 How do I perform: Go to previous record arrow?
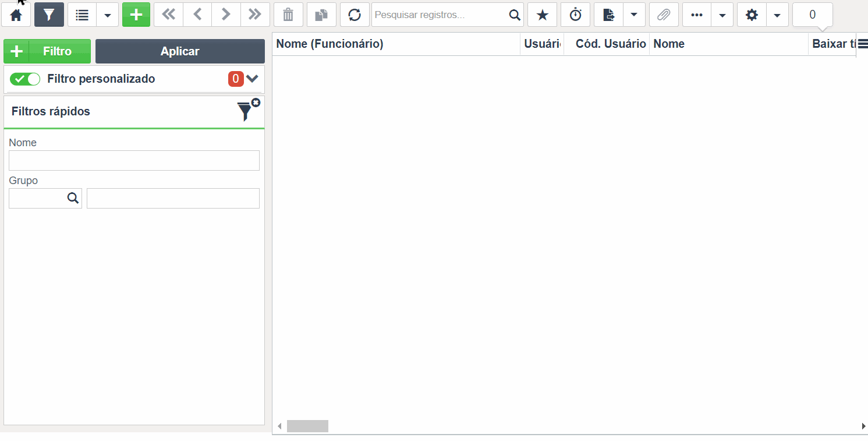(x=197, y=15)
